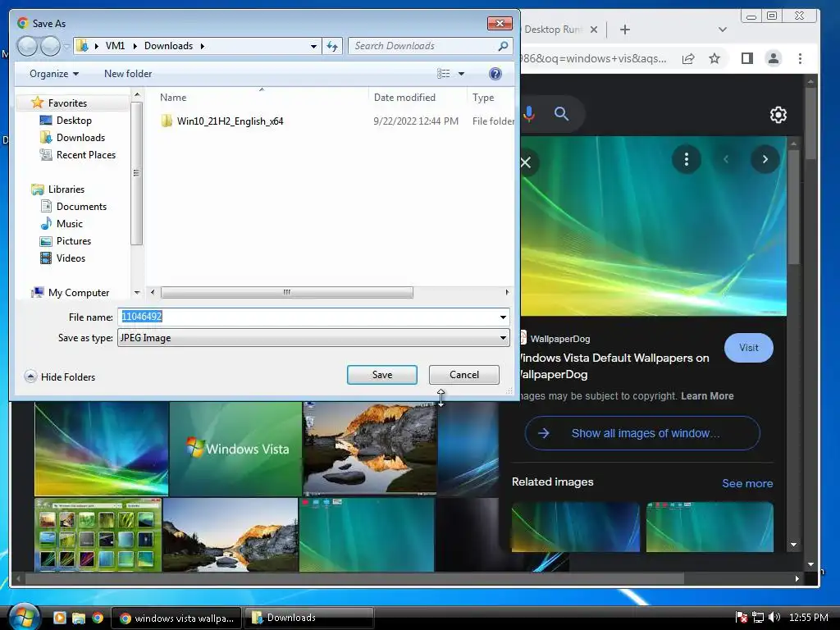Open the mountain lake desktop thumbnail
Screen dimensions: 840x630
[370, 449]
